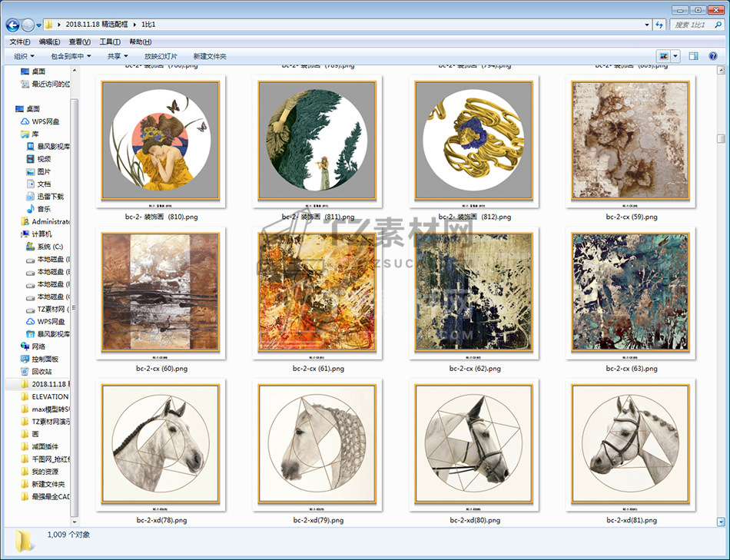This screenshot has width=730, height=560.
Task: Open the 文件(F) menu
Action: click(x=19, y=41)
